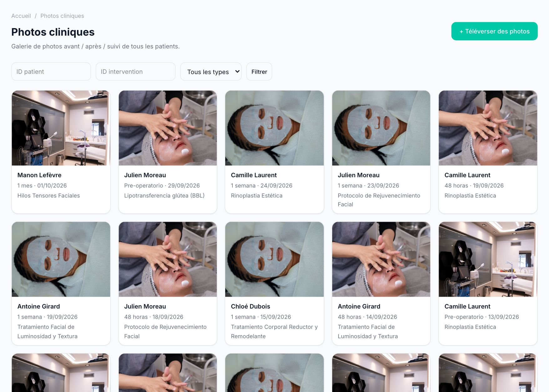
Task: Click the Lipotransferencia glútea (BBL) label
Action: click(x=164, y=196)
